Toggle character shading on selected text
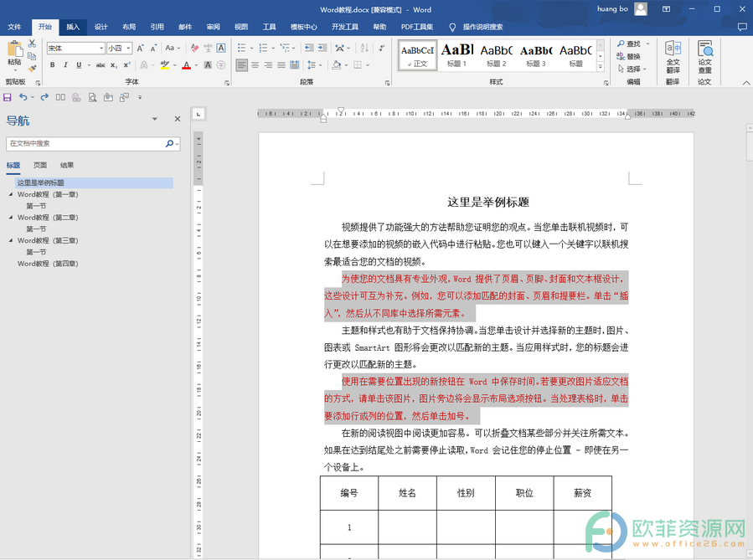Image resolution: width=753 pixels, height=560 pixels. (208, 64)
